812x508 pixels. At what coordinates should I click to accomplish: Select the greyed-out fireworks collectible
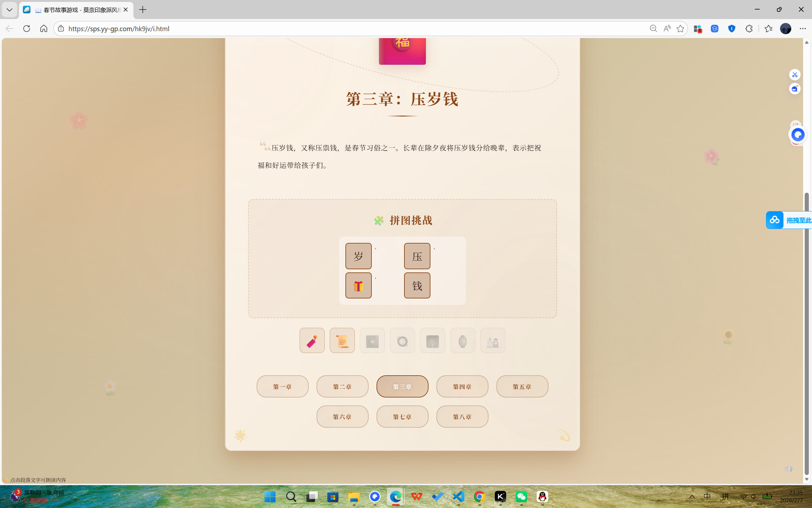point(432,340)
